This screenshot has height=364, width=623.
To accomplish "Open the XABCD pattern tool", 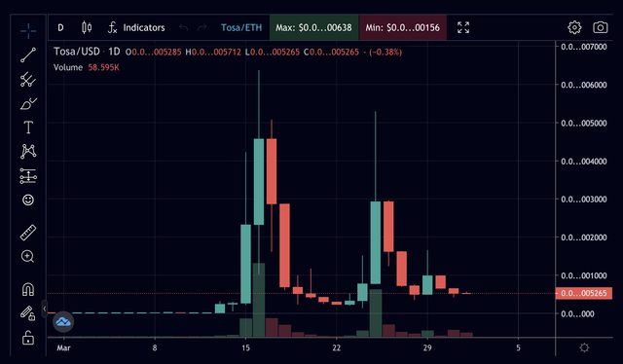I will click(x=28, y=152).
